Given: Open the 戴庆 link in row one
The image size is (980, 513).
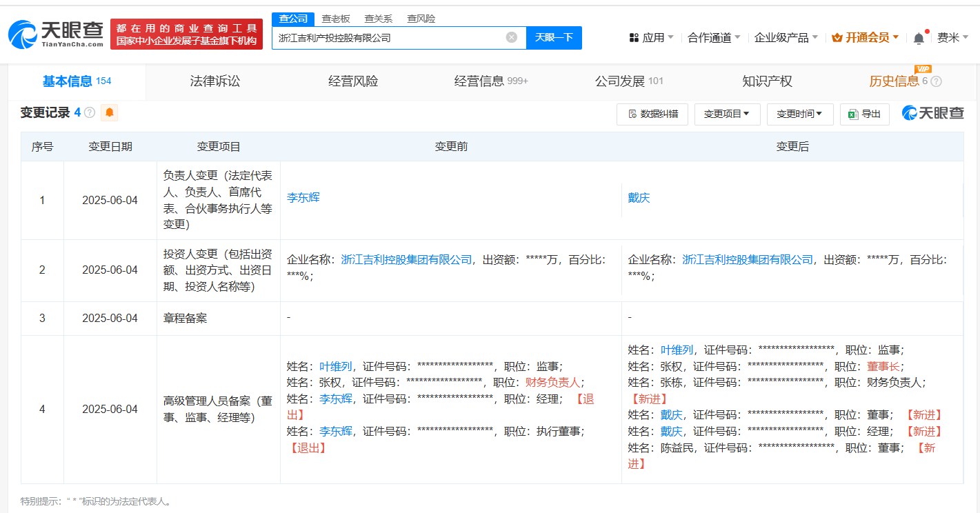Looking at the screenshot, I should point(639,198).
